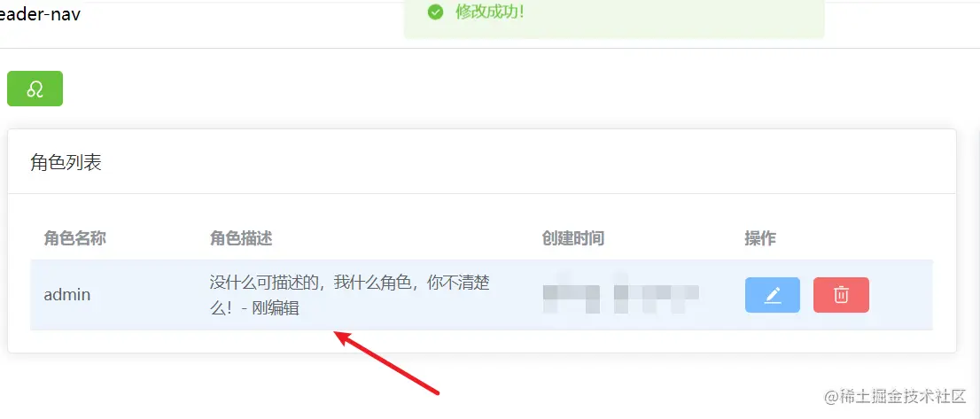Click the 创建时间 column header
Image resolution: width=980 pixels, height=419 pixels.
click(x=573, y=238)
